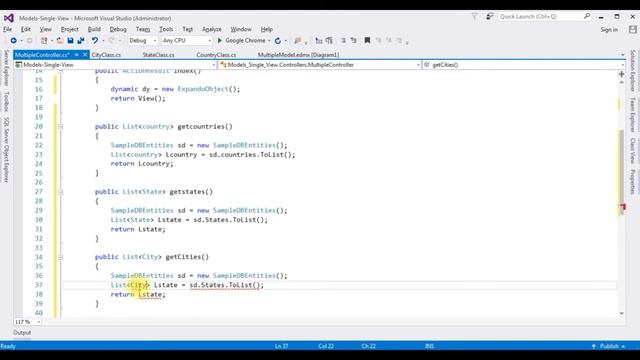Open the Team menu

tap(143, 29)
